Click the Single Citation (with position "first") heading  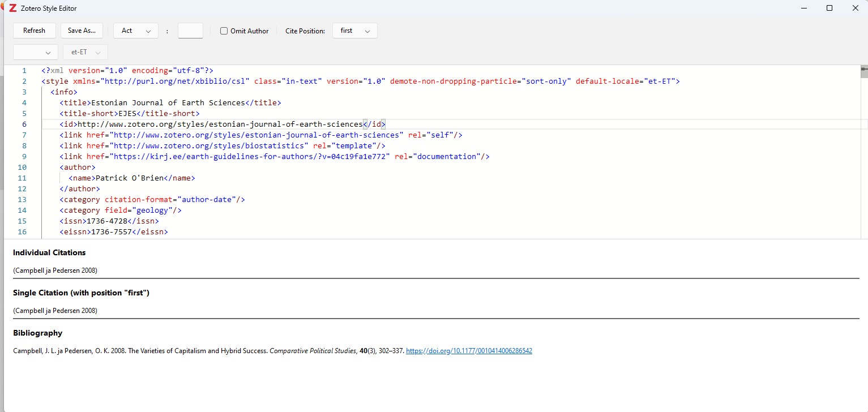tap(81, 293)
